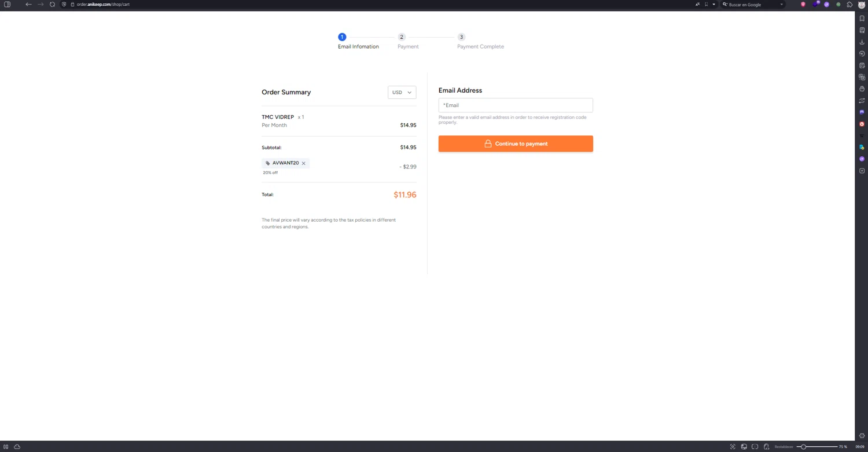Click the TMC VIDREP product name
The width and height of the screenshot is (868, 452).
coord(278,117)
